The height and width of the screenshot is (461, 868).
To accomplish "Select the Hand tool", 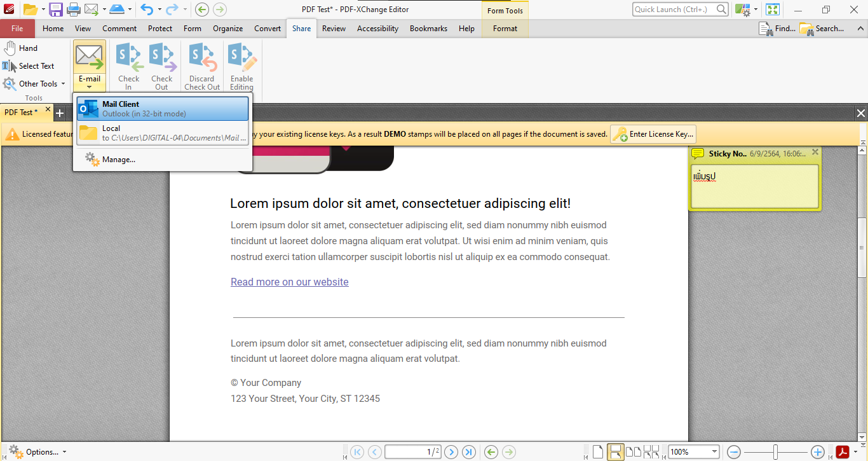I will point(20,48).
